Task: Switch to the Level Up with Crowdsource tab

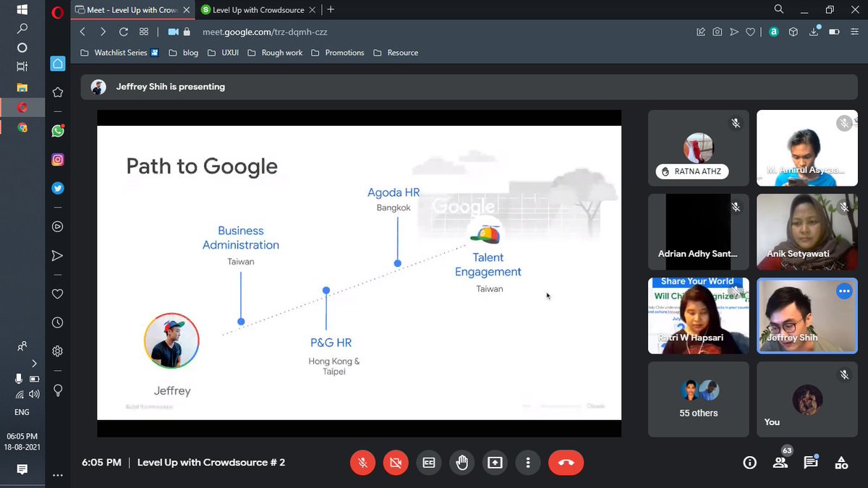Action: tap(257, 9)
